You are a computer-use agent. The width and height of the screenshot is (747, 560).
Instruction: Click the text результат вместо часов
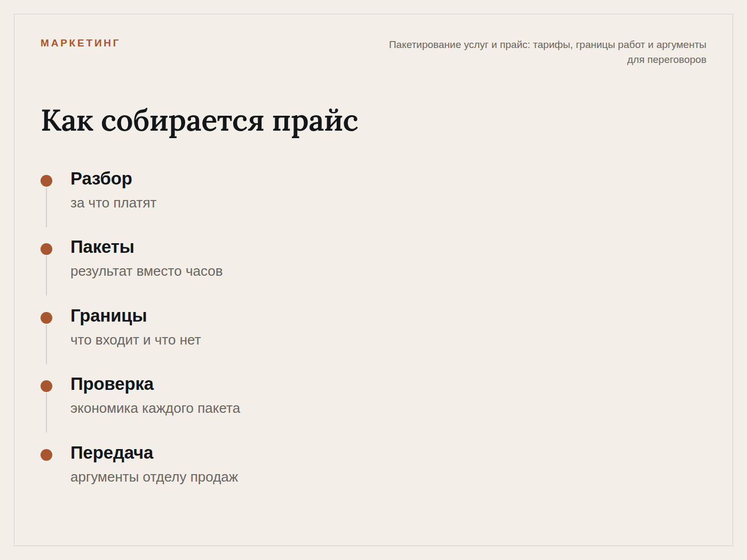146,271
